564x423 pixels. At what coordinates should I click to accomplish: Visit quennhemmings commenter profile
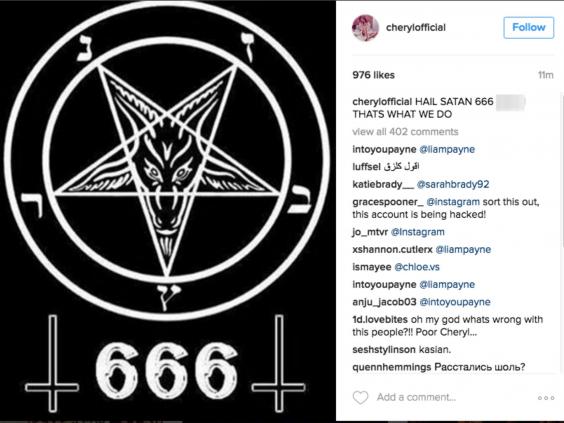pos(392,367)
